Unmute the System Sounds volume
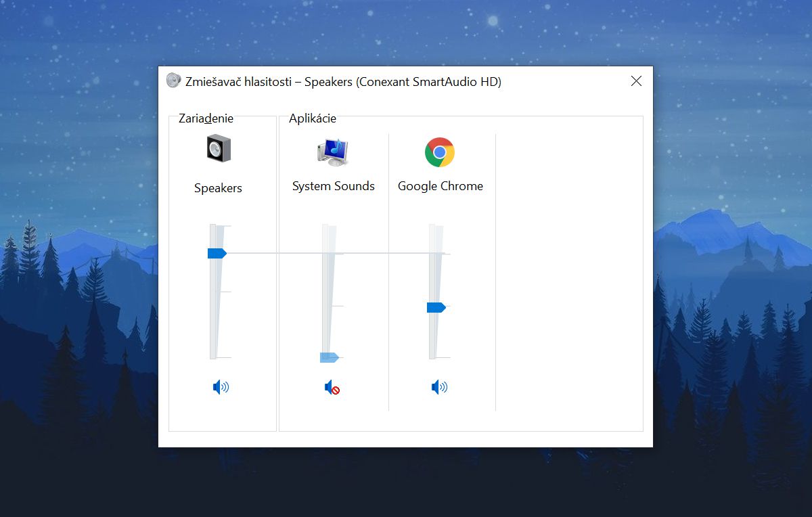 point(332,388)
